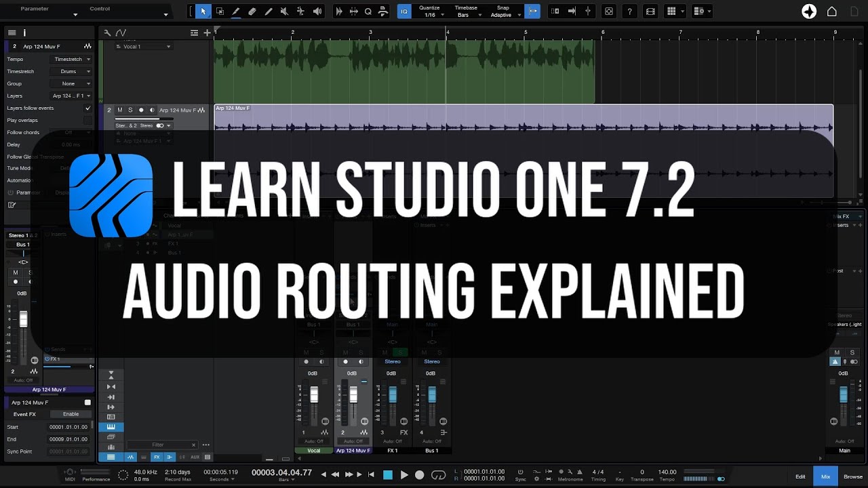Show automation curve icon
Screen dimensions: 868x488
[x=121, y=33]
